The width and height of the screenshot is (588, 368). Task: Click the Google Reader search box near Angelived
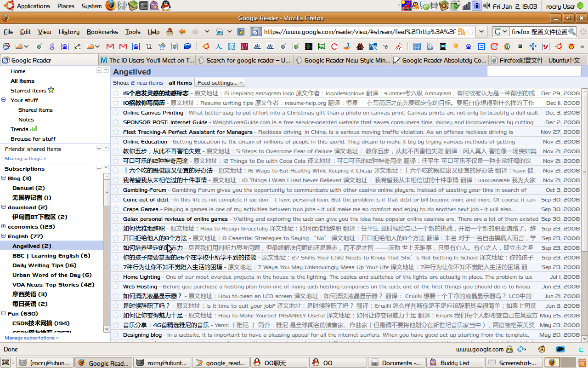click(x=534, y=72)
